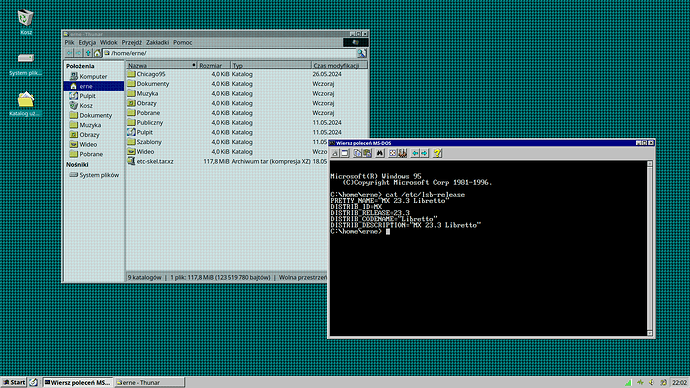Select Muzyka in Thunar sidebar

(x=93, y=125)
